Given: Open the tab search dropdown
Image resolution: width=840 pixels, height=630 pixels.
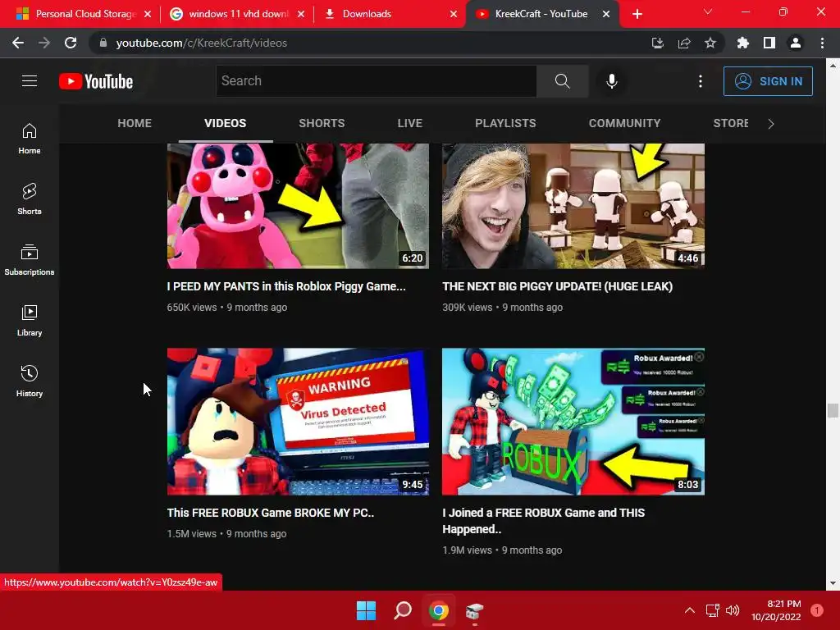Looking at the screenshot, I should tap(708, 11).
